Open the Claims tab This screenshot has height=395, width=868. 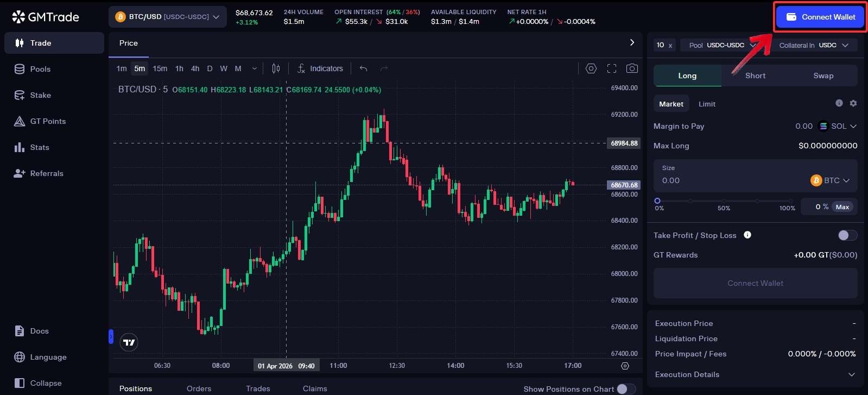[x=315, y=388]
